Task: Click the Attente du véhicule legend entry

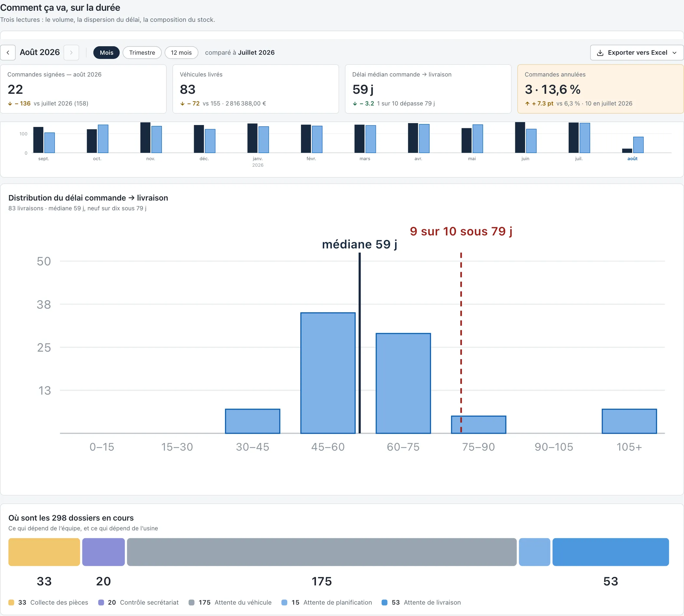Action: point(230,602)
